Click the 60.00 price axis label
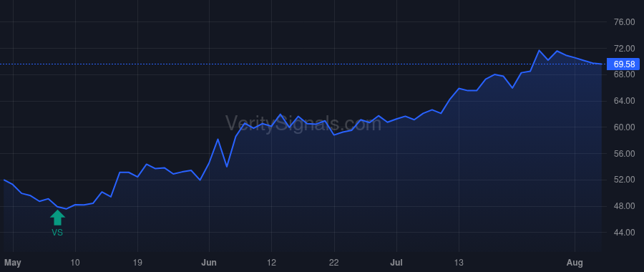Screen dimensions: 644x272 [x=624, y=127]
